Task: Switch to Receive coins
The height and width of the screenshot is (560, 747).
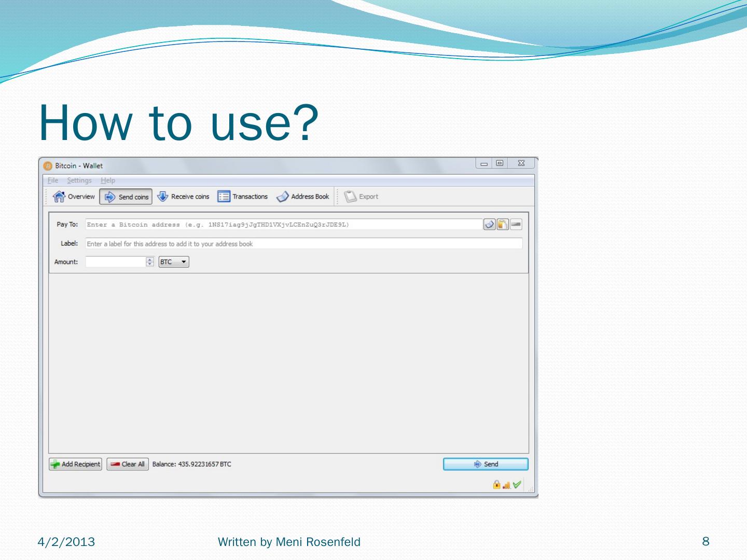Action: (183, 197)
